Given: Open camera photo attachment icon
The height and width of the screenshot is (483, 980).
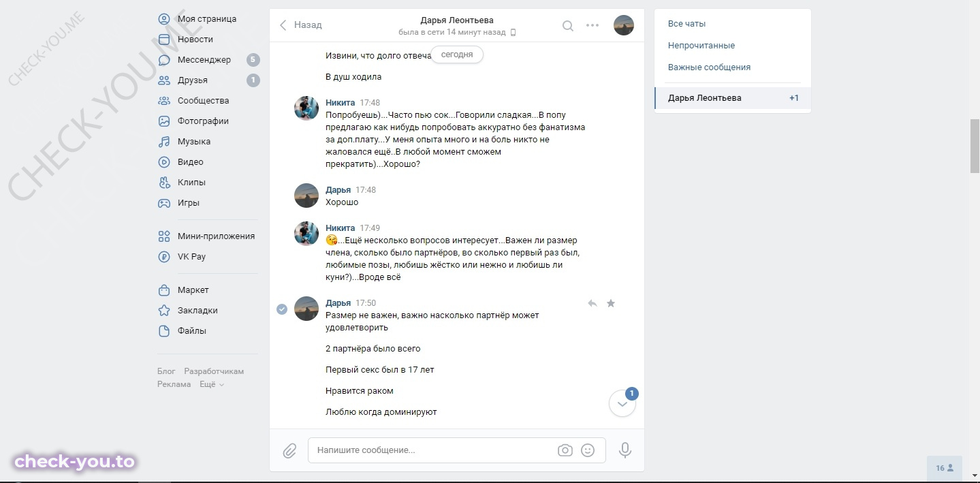Looking at the screenshot, I should (x=565, y=450).
